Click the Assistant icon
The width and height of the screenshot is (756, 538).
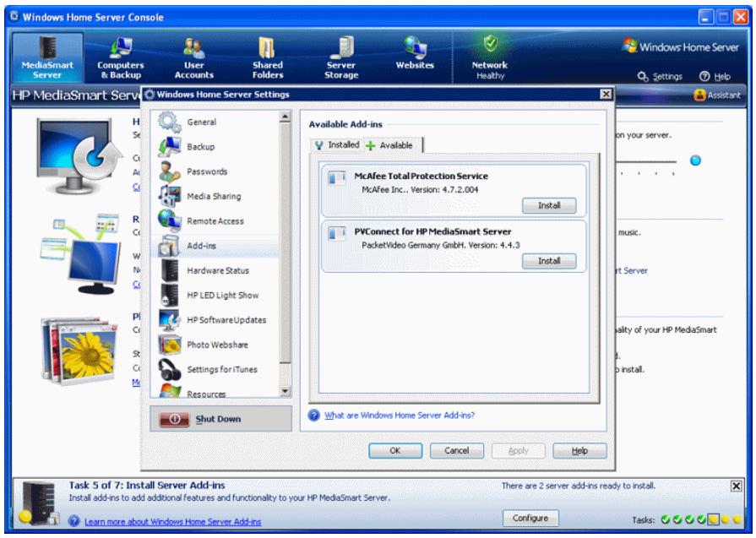pos(699,95)
